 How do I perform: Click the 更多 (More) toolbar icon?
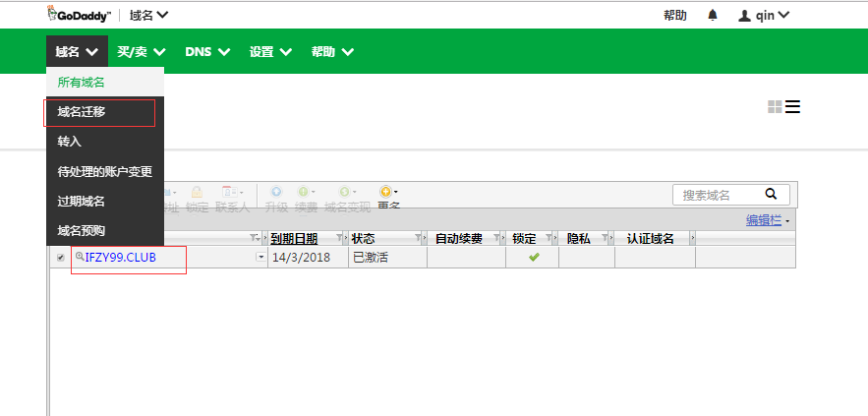[x=388, y=192]
